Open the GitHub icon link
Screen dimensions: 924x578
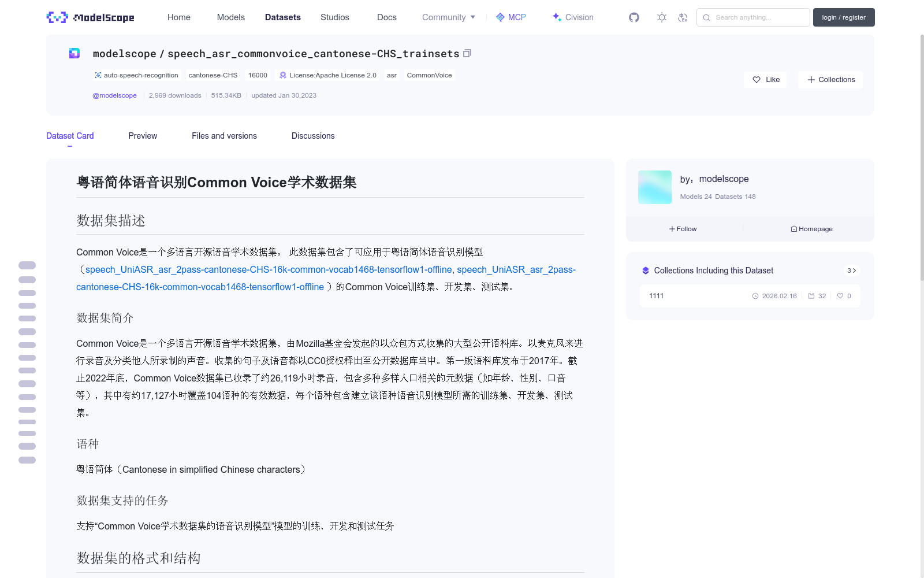(634, 17)
